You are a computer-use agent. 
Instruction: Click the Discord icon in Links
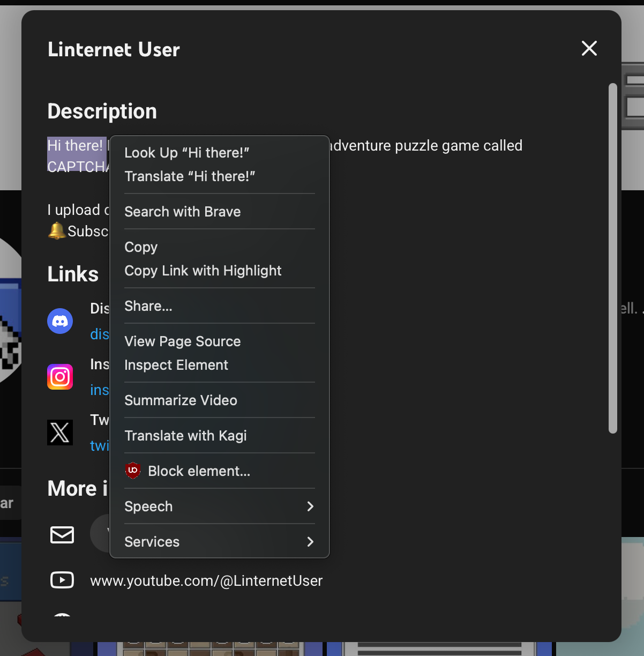click(60, 321)
